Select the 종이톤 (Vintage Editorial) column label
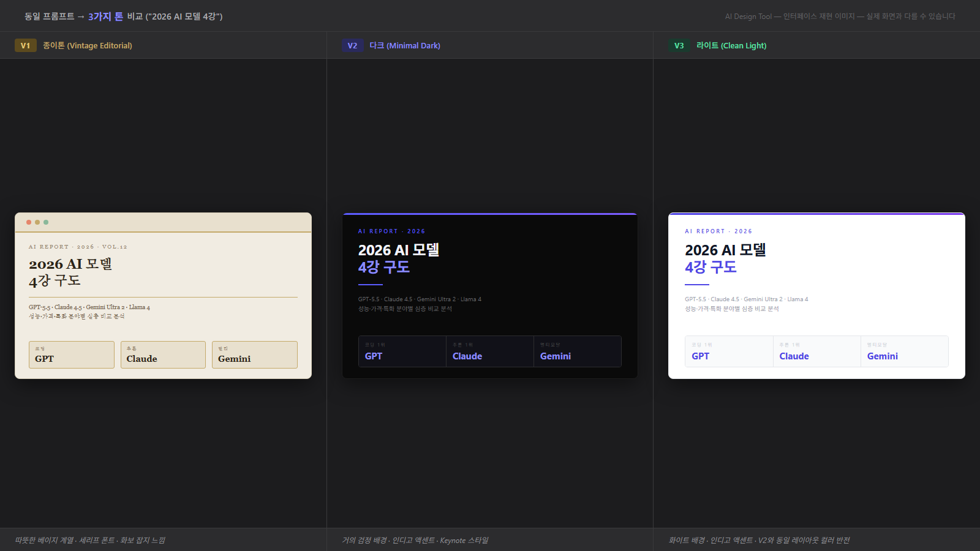Image resolution: width=980 pixels, height=551 pixels. pyautogui.click(x=88, y=45)
